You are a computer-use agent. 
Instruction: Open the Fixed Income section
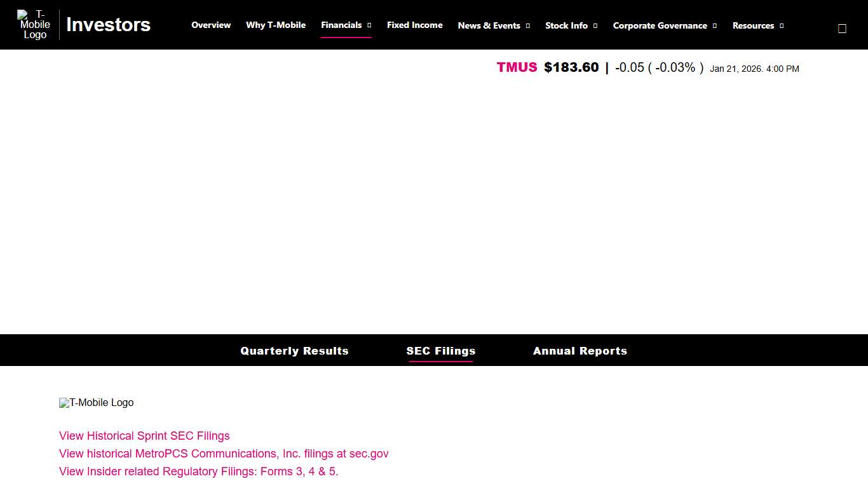pos(414,25)
